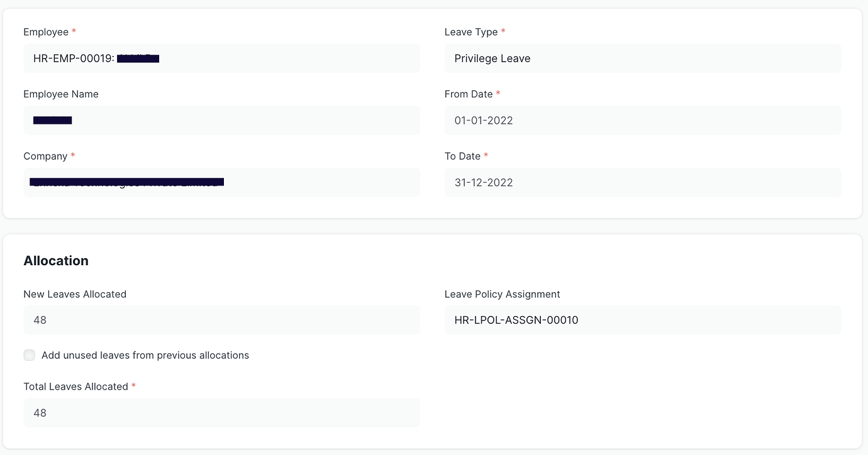Click the To Date field showing 31-12-2022
Viewport: 868px width, 455px height.
tap(642, 182)
